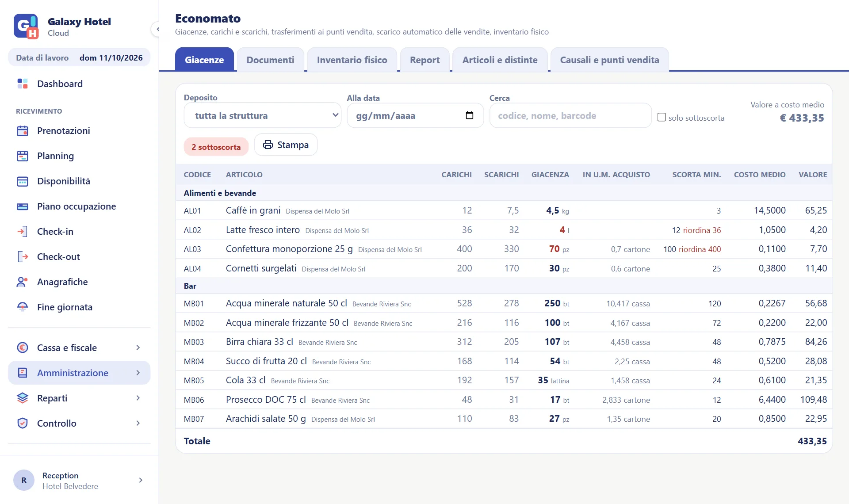Expand the Cassa e fiscale chevron
This screenshot has height=504, width=849.
point(138,347)
